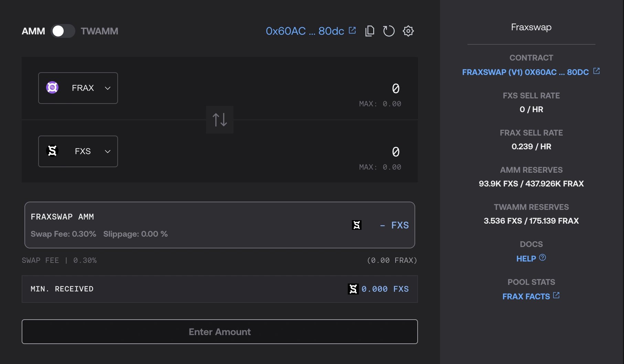Click the MIN. RECEIVED label
The height and width of the screenshot is (364, 624).
coord(62,289)
